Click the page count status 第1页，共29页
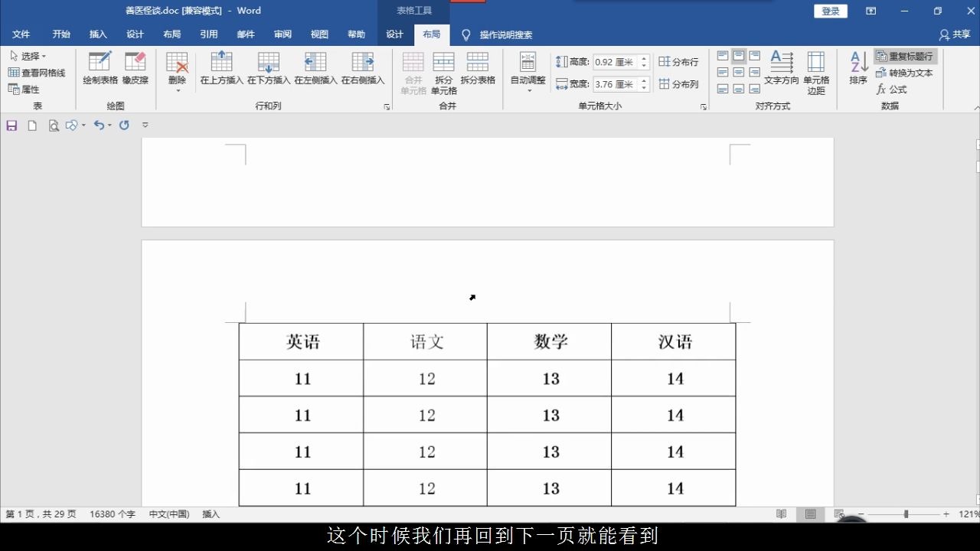 [x=41, y=514]
